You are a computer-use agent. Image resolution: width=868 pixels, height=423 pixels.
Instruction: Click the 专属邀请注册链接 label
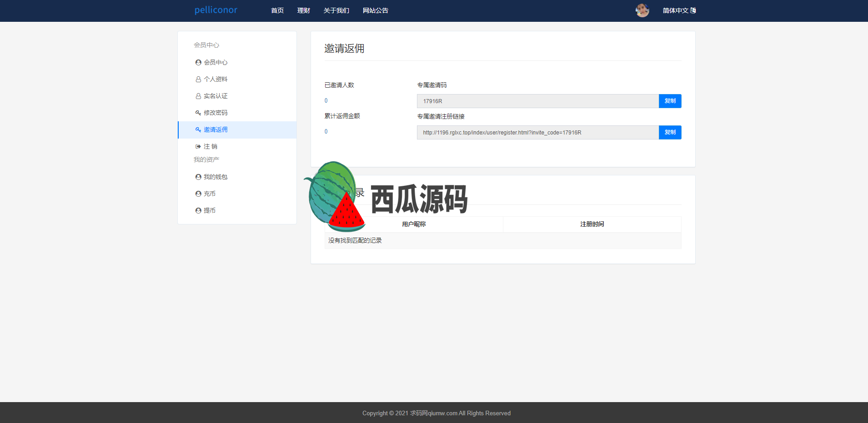pos(441,116)
